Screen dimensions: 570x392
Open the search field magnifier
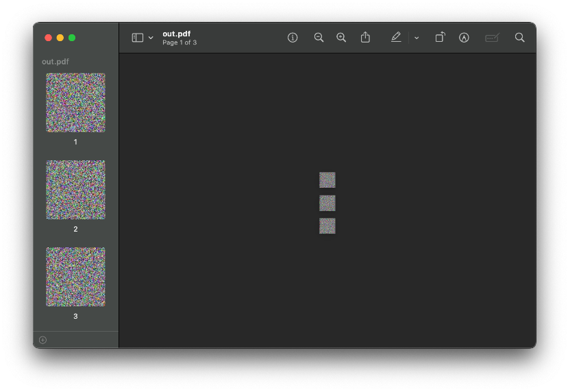pyautogui.click(x=520, y=38)
